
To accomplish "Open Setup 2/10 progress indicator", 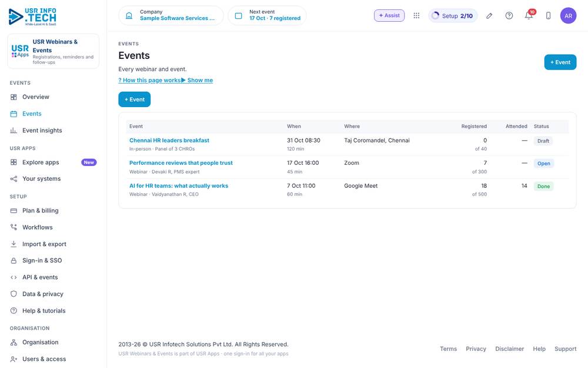I will [x=453, y=16].
